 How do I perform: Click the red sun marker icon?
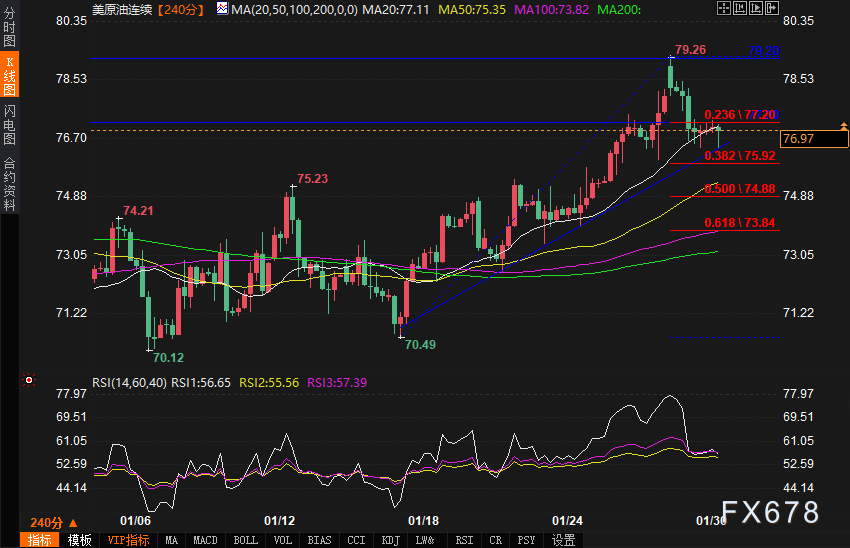tap(28, 380)
